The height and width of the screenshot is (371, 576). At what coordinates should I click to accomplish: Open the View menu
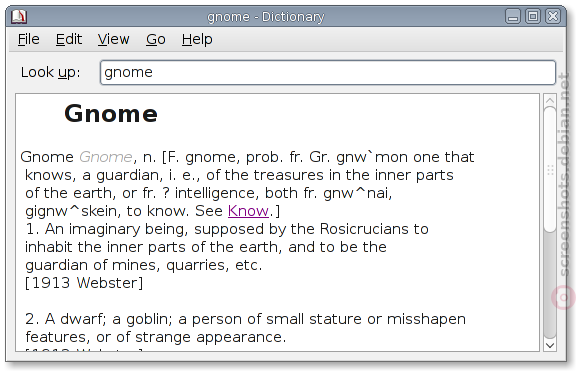pos(114,39)
